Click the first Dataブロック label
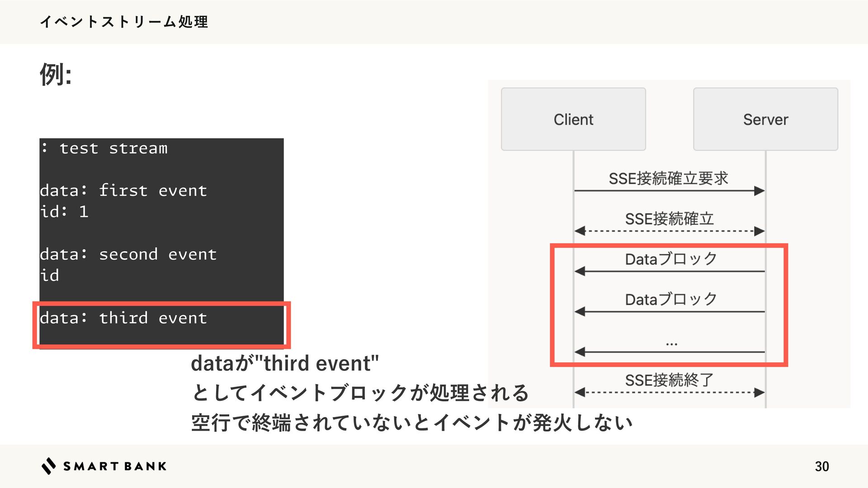Viewport: 868px width, 488px height. tap(671, 259)
